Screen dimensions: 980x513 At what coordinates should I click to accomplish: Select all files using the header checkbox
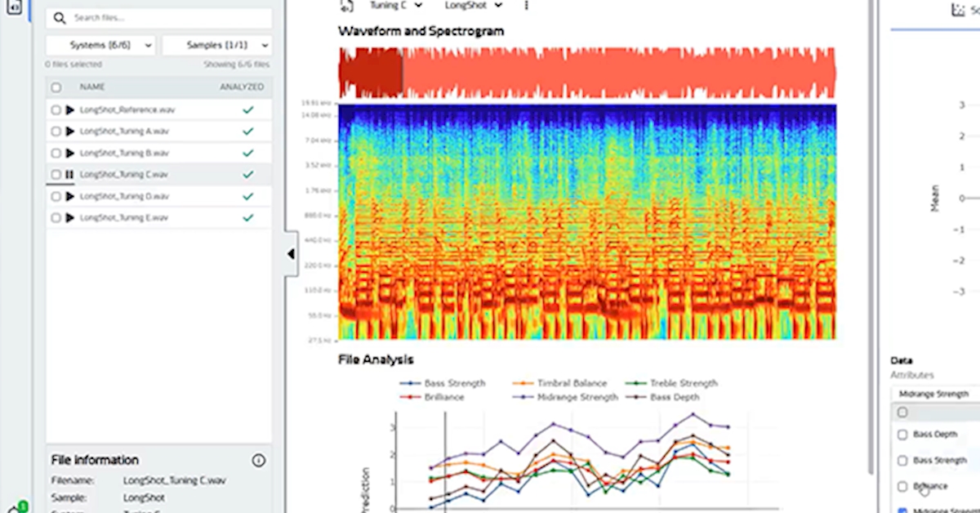(x=56, y=87)
